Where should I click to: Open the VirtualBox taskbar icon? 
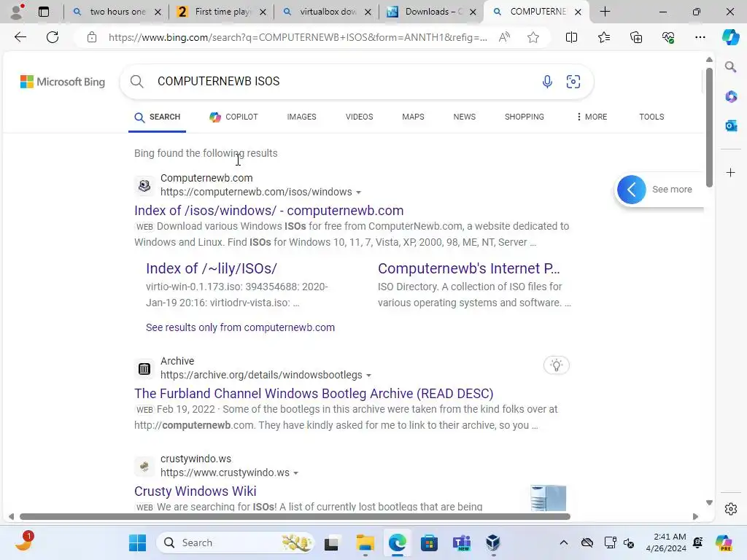click(x=493, y=542)
